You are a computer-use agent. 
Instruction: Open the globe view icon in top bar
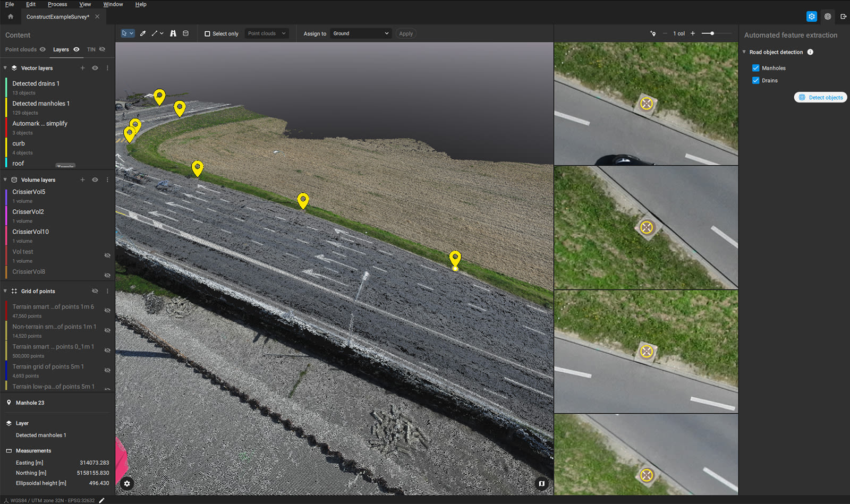pos(827,16)
